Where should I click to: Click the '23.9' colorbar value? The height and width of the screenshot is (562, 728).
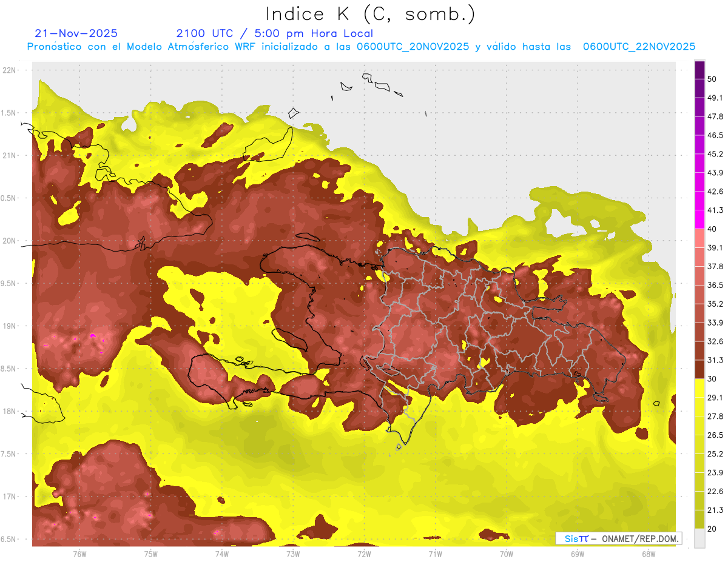click(715, 473)
